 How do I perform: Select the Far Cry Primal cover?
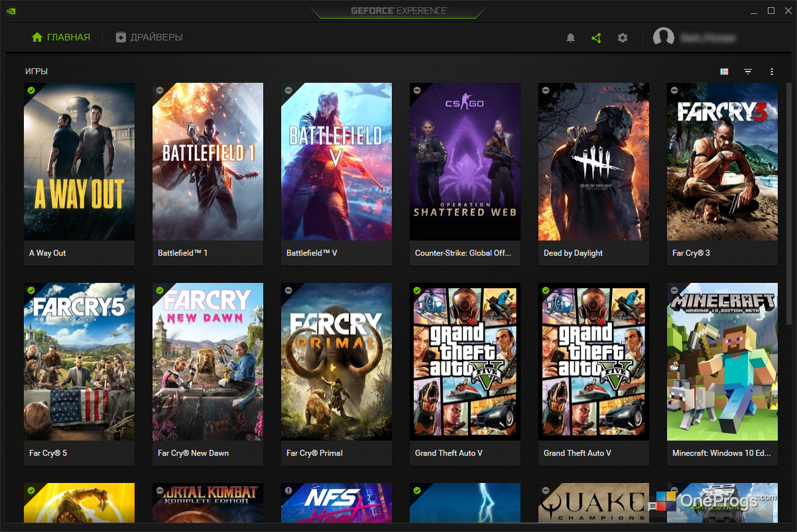pyautogui.click(x=336, y=362)
